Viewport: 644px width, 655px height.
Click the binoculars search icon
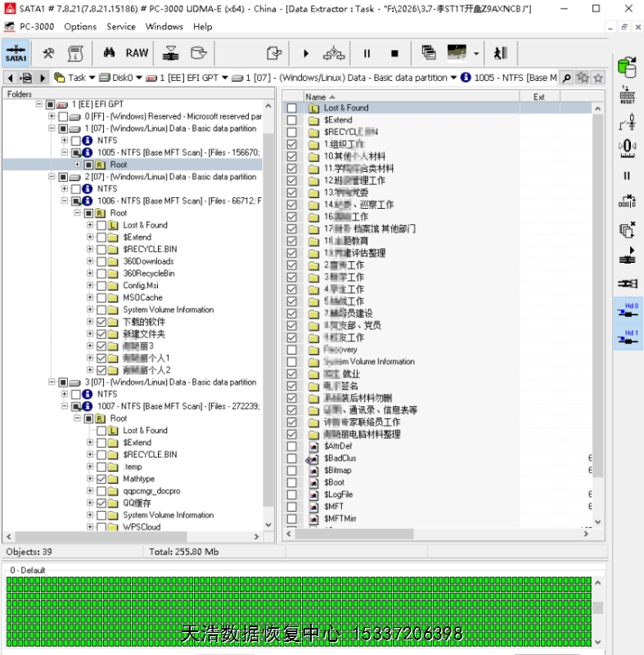(x=109, y=53)
